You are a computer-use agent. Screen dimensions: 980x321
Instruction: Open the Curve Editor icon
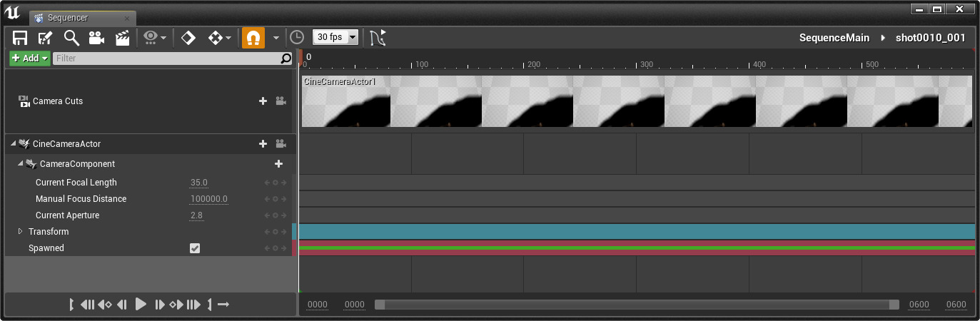point(378,38)
